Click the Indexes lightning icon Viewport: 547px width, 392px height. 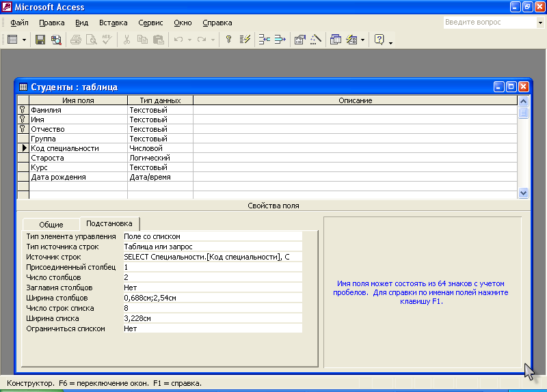click(245, 40)
